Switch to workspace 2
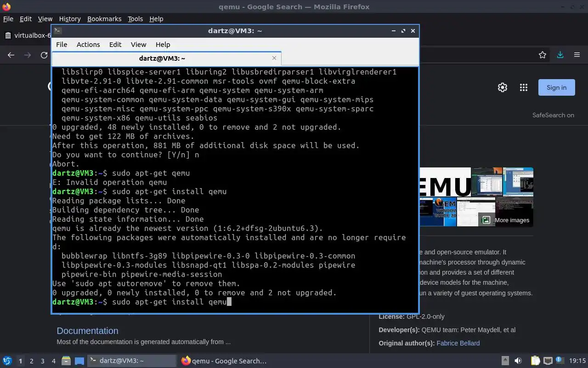Viewport: 588px width, 368px height. (31, 361)
